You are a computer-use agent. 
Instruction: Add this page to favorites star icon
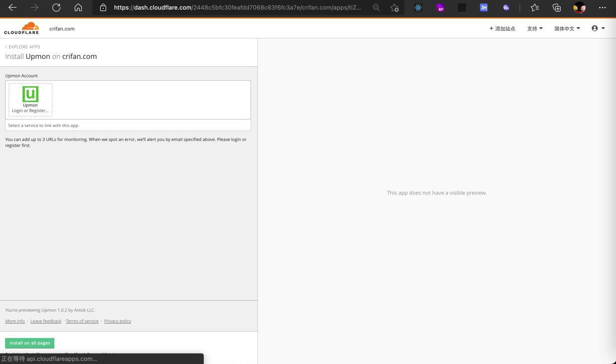click(394, 7)
